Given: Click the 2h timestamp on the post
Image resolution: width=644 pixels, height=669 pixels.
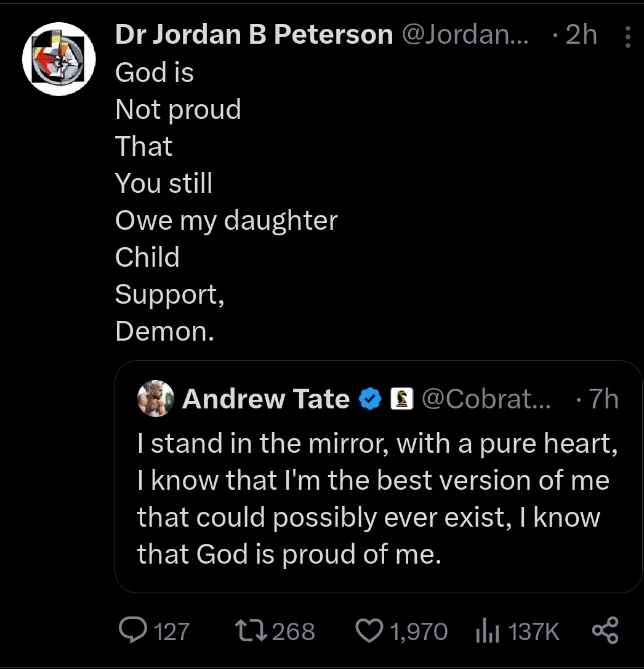Looking at the screenshot, I should [x=581, y=36].
